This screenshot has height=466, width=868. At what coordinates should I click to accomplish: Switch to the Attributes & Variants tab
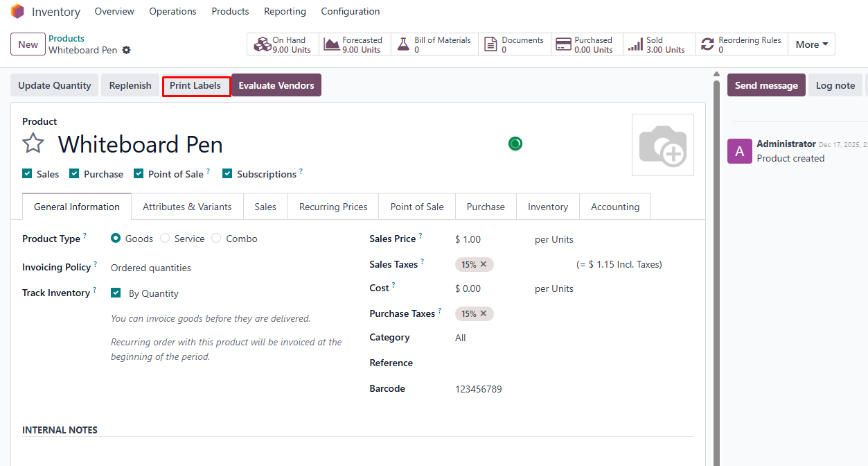coord(187,207)
